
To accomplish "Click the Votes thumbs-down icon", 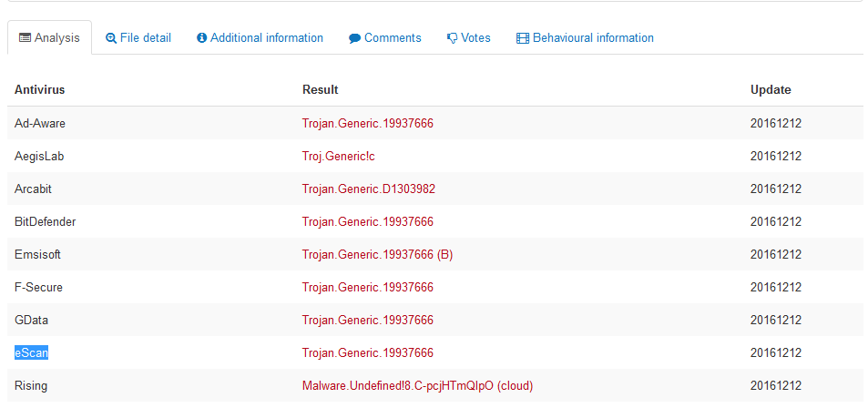I will coord(453,39).
